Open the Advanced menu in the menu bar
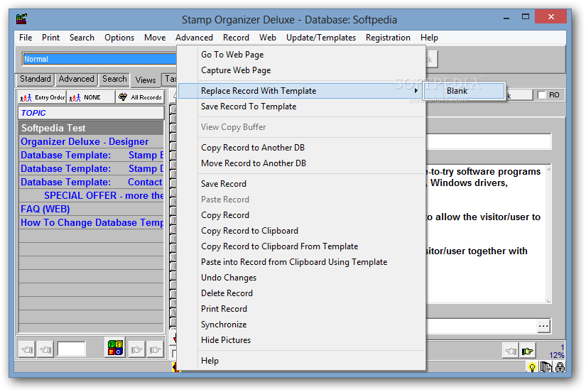This screenshot has height=392, width=586. 194,38
